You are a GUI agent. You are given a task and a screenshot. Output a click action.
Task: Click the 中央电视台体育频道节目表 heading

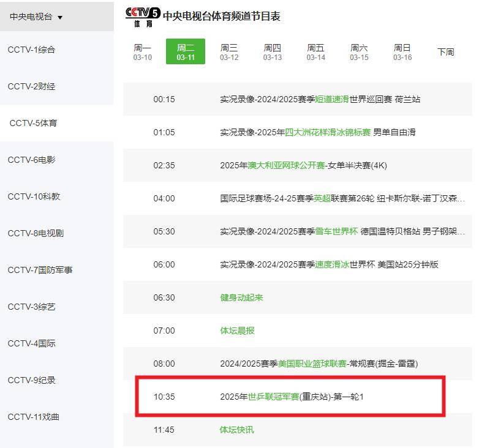tap(222, 16)
